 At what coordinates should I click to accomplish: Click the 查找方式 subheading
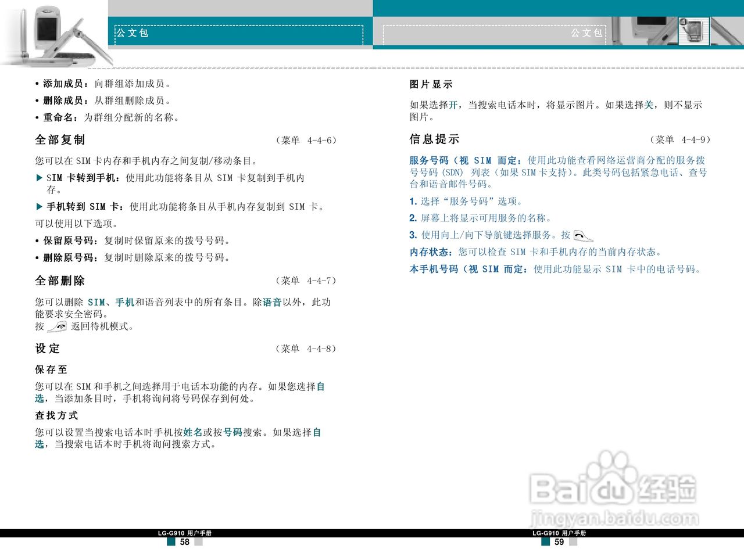(56, 415)
